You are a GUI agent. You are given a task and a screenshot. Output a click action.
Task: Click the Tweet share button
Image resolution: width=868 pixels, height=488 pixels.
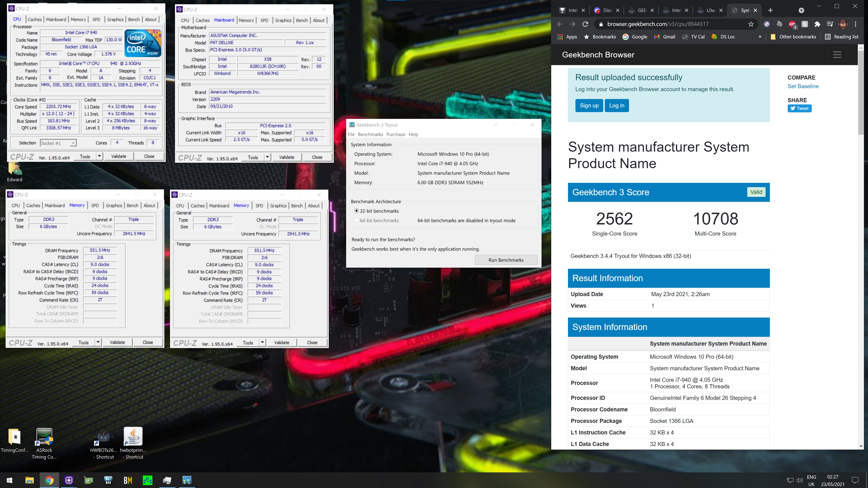pyautogui.click(x=799, y=108)
